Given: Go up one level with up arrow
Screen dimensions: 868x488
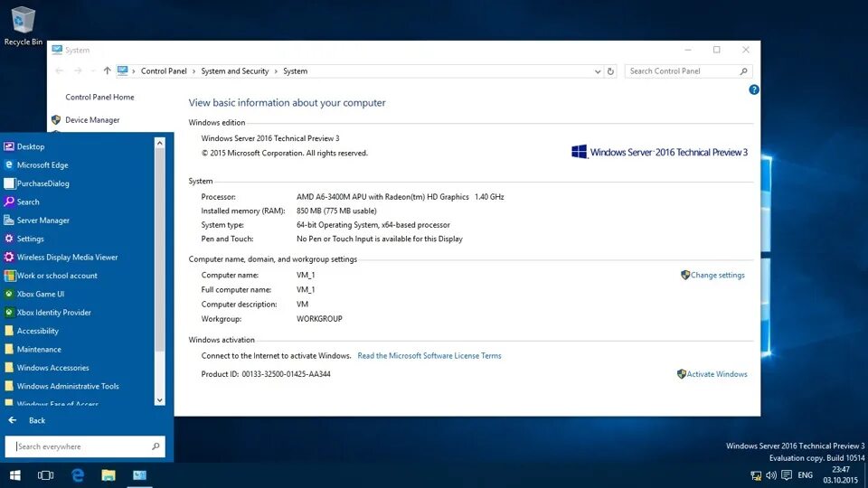Looking at the screenshot, I should 107,70.
